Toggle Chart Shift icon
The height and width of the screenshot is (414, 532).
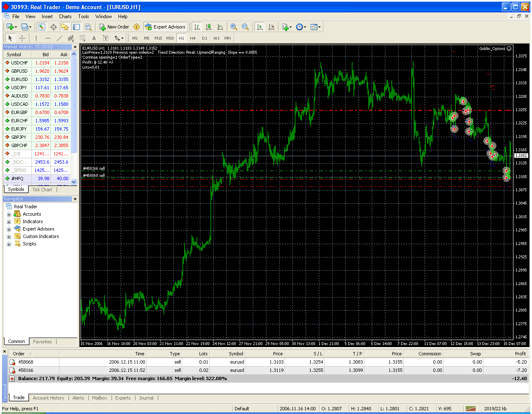(x=271, y=27)
